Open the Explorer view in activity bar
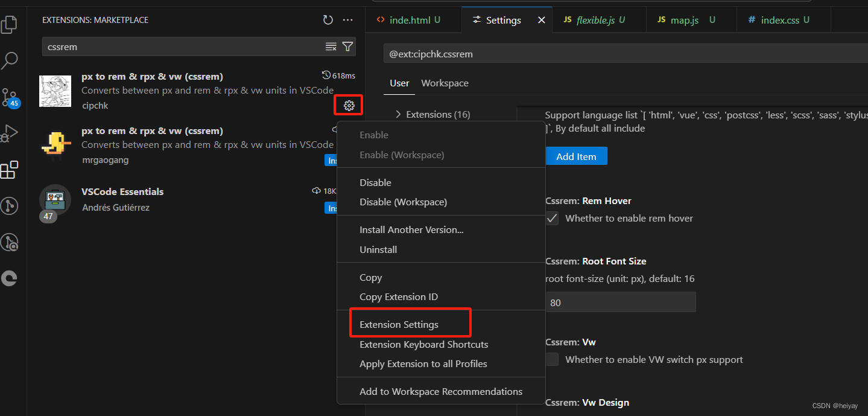The image size is (868, 416). (x=10, y=24)
